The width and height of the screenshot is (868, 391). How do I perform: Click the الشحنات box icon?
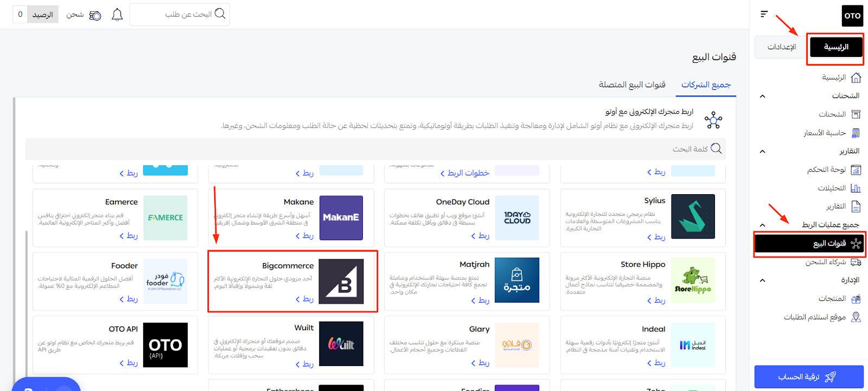click(x=856, y=114)
